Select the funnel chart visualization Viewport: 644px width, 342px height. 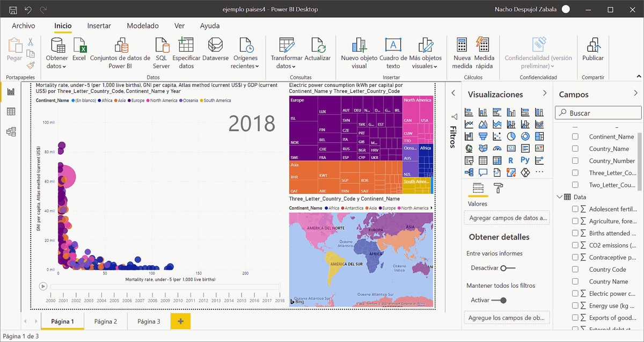483,136
